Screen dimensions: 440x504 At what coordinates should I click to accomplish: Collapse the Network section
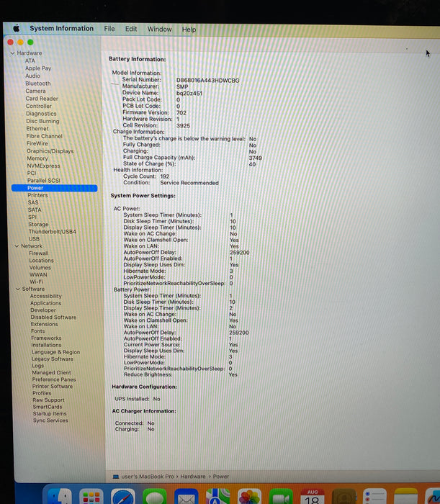pyautogui.click(x=17, y=246)
